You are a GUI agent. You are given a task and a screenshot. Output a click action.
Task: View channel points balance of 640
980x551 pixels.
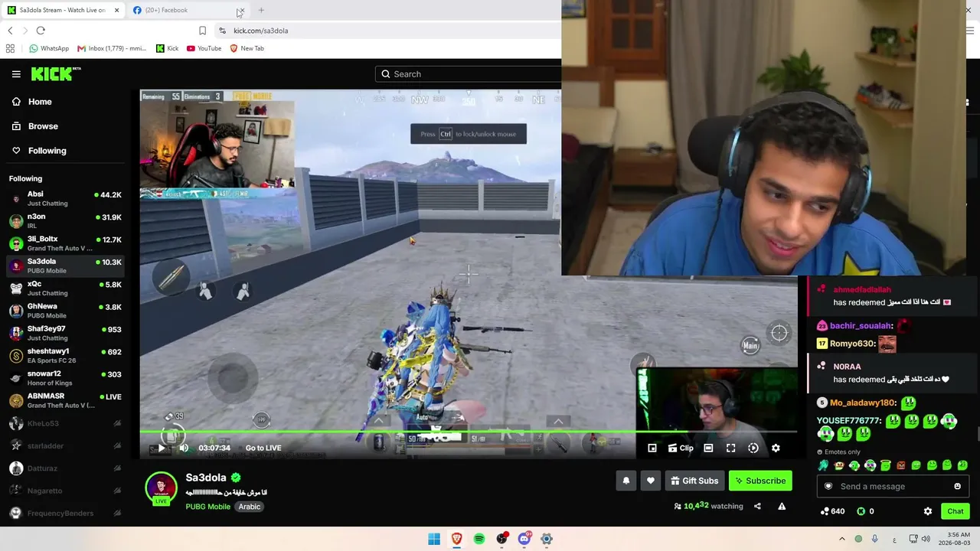(x=832, y=511)
